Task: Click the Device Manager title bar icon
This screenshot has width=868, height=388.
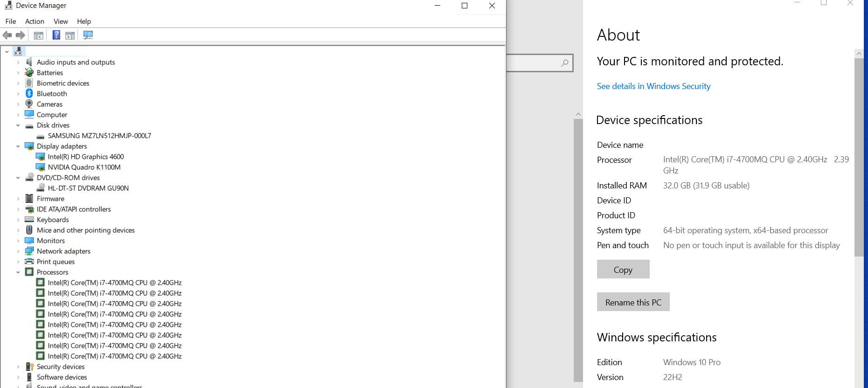Action: point(8,6)
